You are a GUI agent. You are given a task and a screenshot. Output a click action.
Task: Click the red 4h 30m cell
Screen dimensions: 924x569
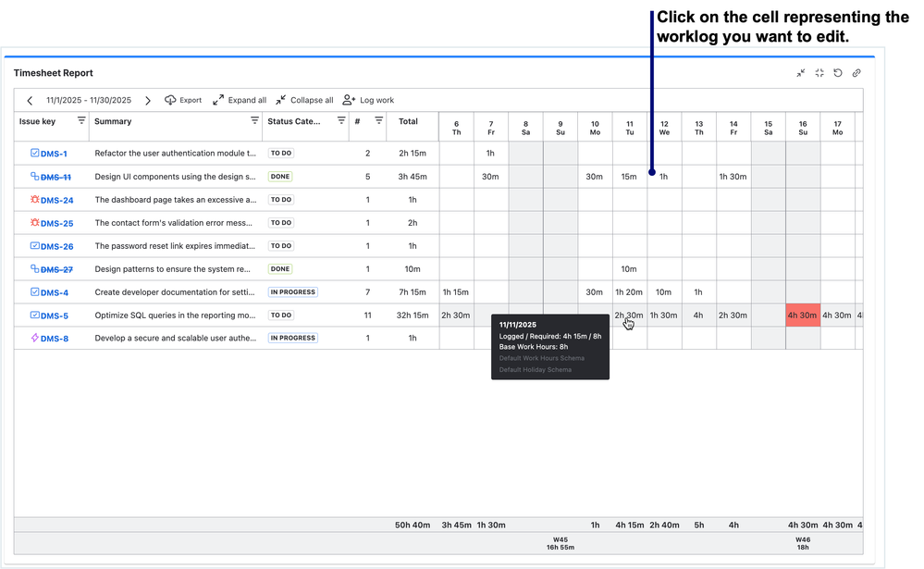point(803,315)
